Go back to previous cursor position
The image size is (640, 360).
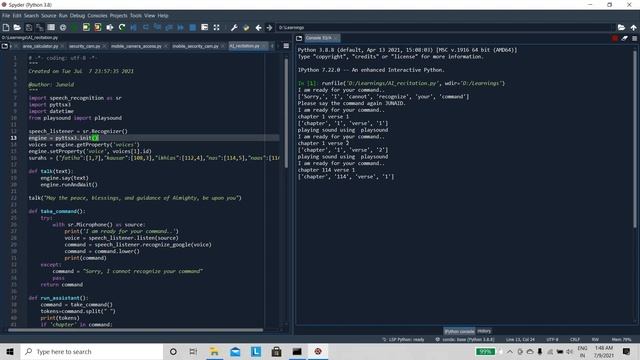coord(258,27)
